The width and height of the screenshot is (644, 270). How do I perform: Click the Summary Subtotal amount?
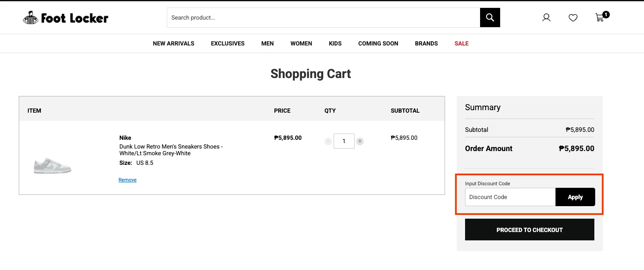point(580,130)
